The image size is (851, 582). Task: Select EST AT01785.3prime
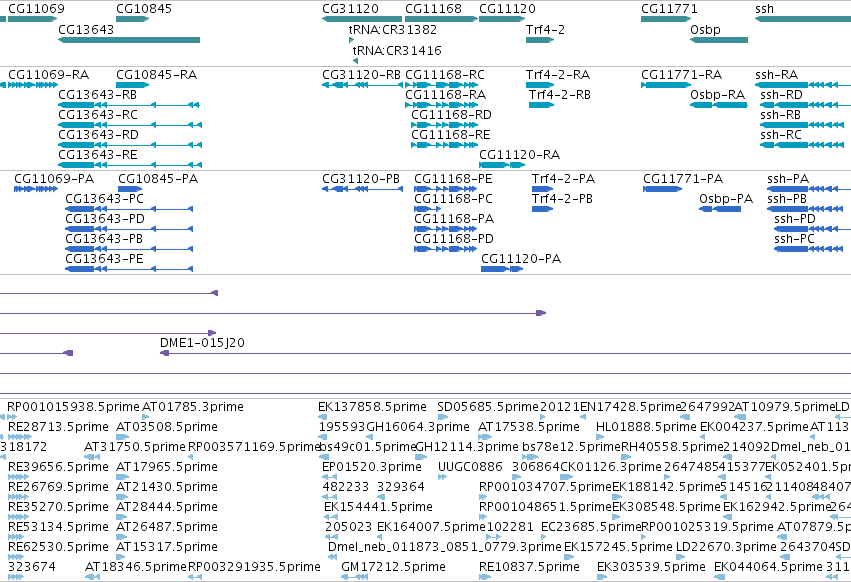pyautogui.click(x=193, y=407)
